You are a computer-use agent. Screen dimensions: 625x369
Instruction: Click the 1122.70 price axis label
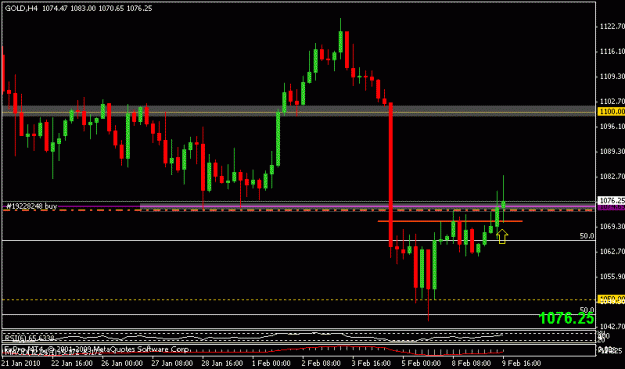(612, 26)
